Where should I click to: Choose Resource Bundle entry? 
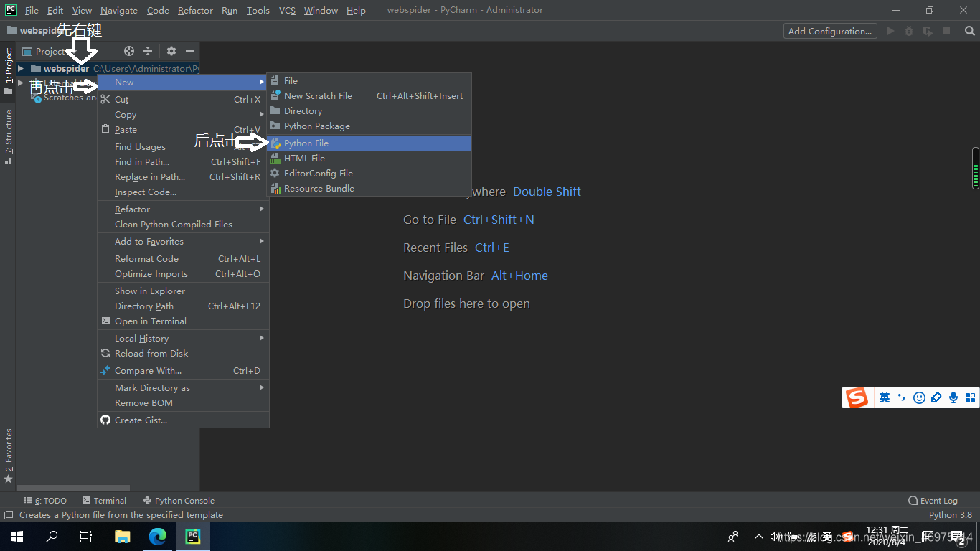(x=369, y=188)
